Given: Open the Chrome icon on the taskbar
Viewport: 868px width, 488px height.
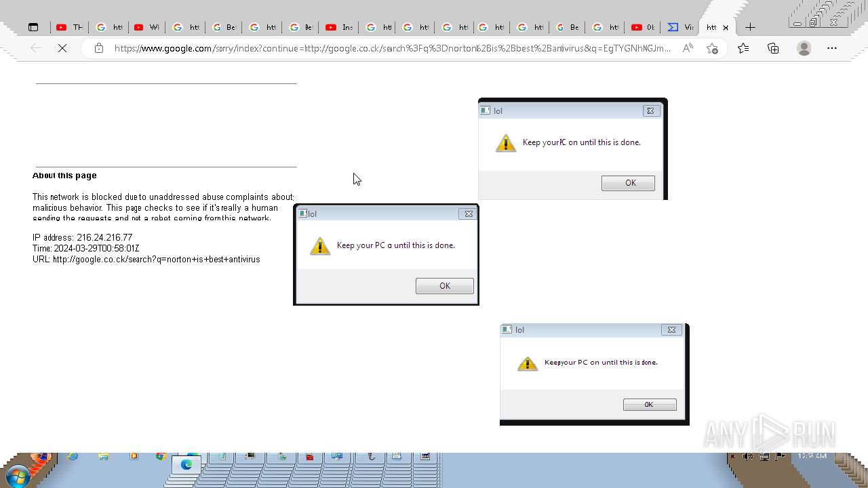Looking at the screenshot, I should 161,457.
